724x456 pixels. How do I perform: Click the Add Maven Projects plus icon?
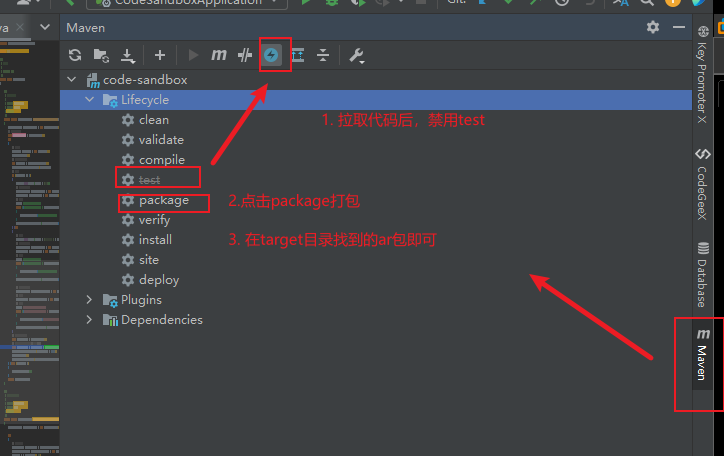pyautogui.click(x=159, y=56)
